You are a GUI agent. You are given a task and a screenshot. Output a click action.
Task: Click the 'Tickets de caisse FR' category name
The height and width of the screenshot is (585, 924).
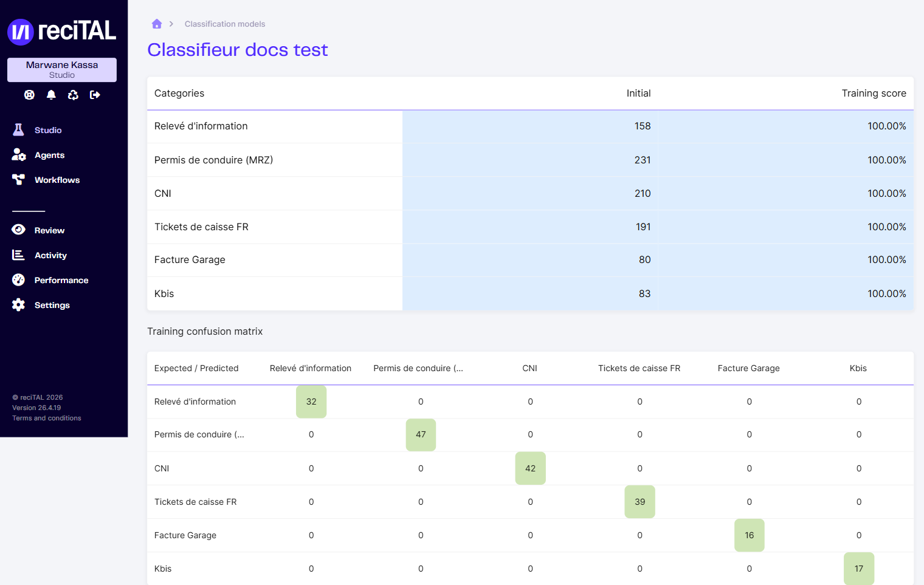coord(201,227)
